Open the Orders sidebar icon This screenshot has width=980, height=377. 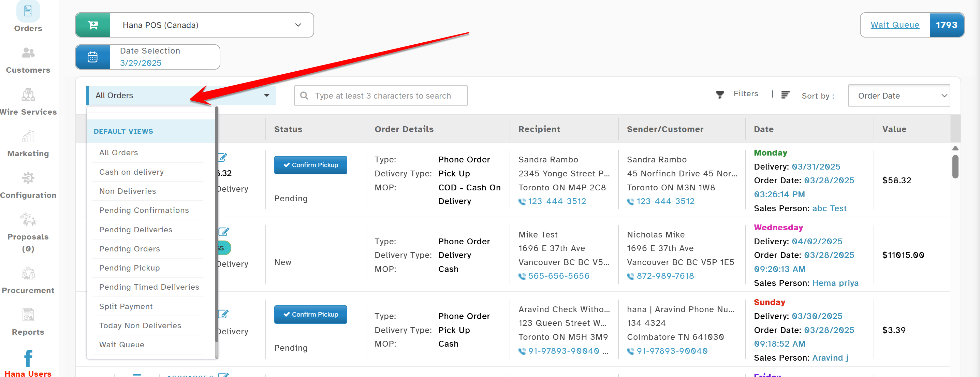pos(28,11)
